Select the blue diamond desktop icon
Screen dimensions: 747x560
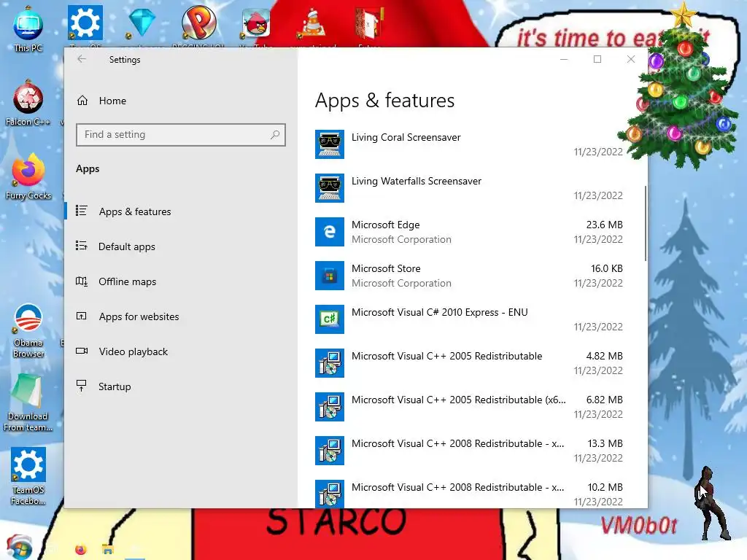142,23
